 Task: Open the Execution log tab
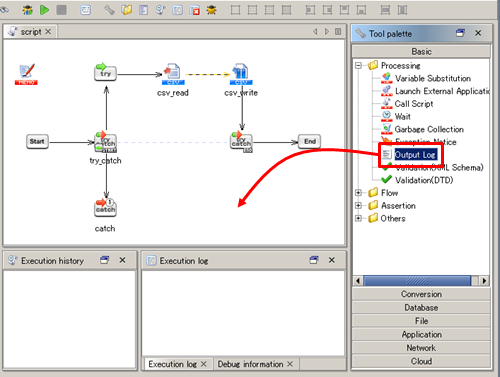pos(172,364)
